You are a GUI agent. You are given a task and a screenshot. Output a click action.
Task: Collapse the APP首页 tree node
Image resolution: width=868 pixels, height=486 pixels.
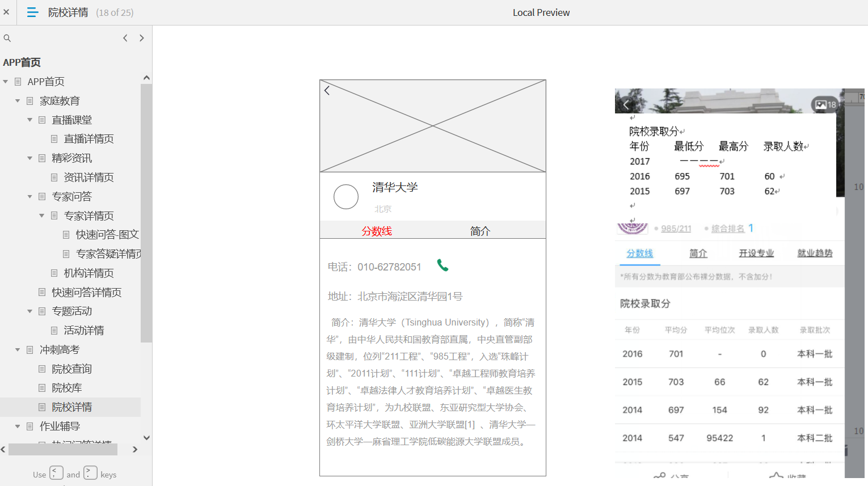coord(6,82)
